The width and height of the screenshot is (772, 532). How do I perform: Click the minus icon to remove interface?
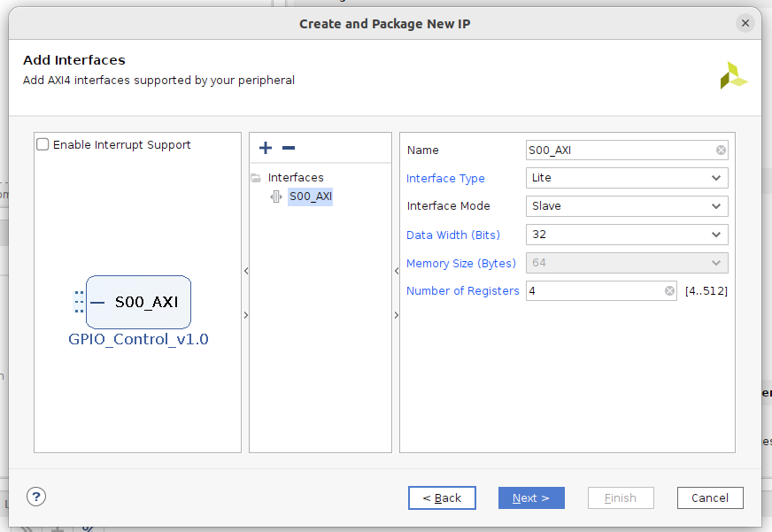coord(288,148)
